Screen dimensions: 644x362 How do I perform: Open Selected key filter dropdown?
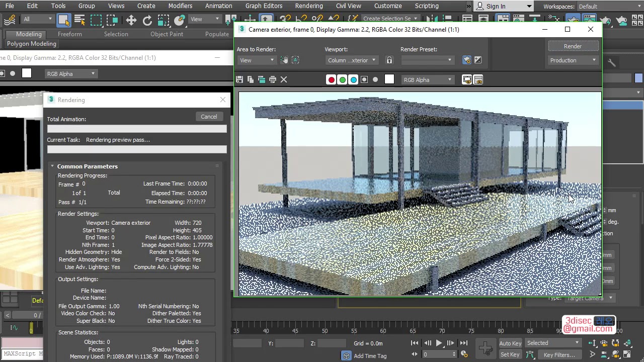click(553, 343)
